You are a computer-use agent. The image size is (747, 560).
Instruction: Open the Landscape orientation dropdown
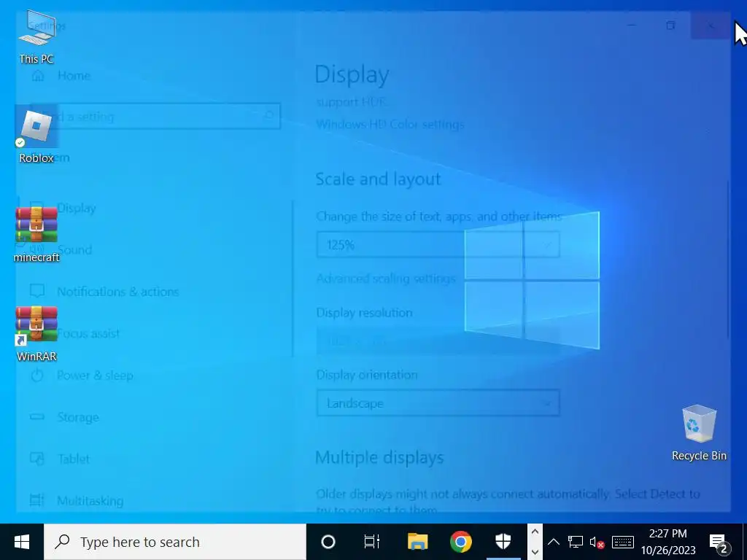pos(438,403)
